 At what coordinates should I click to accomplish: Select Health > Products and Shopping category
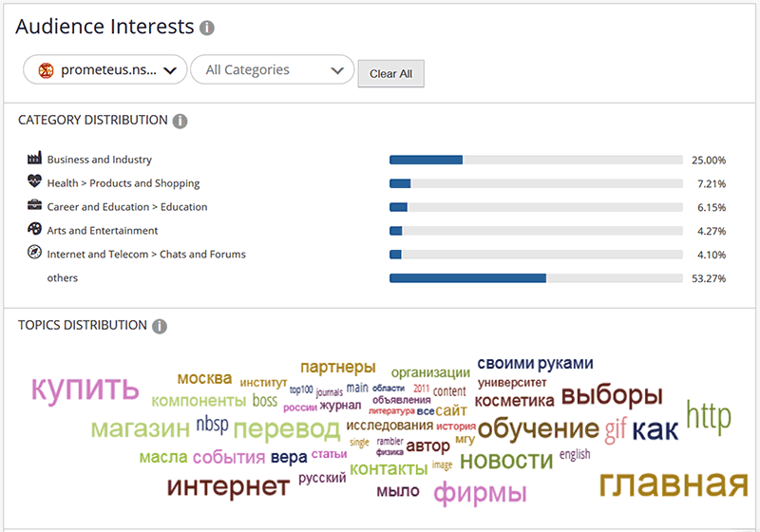[x=123, y=183]
